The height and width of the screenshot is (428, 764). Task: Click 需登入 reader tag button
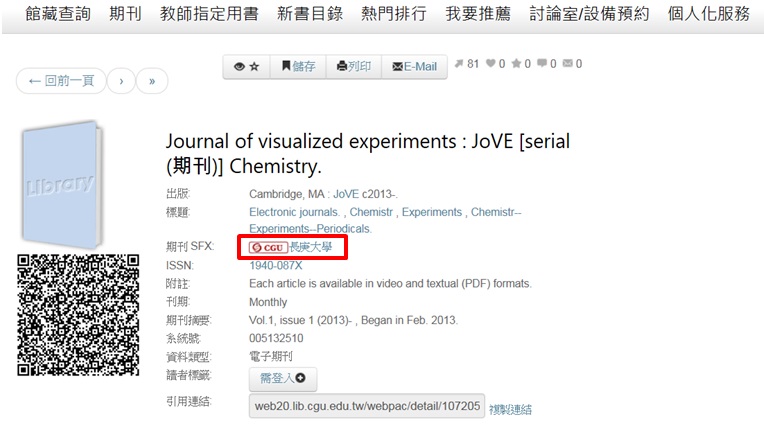(x=283, y=379)
